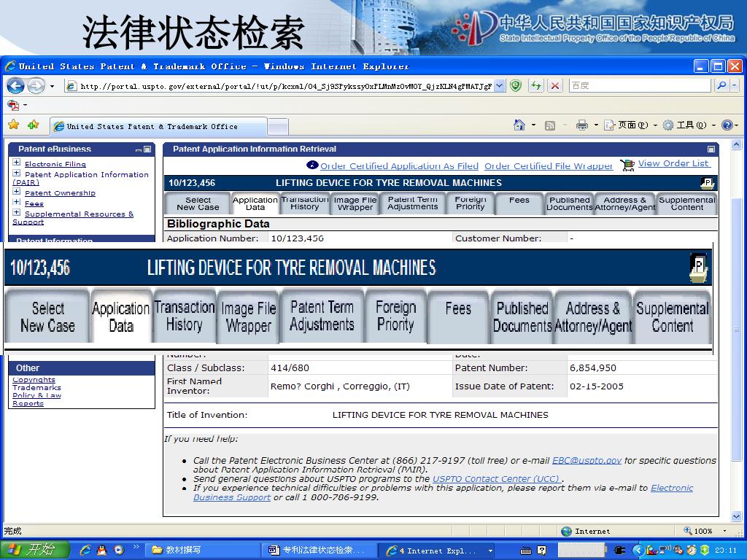Expand the Patent Application Information (PAIR) node
Image resolution: width=747 pixels, height=560 pixels.
click(17, 174)
